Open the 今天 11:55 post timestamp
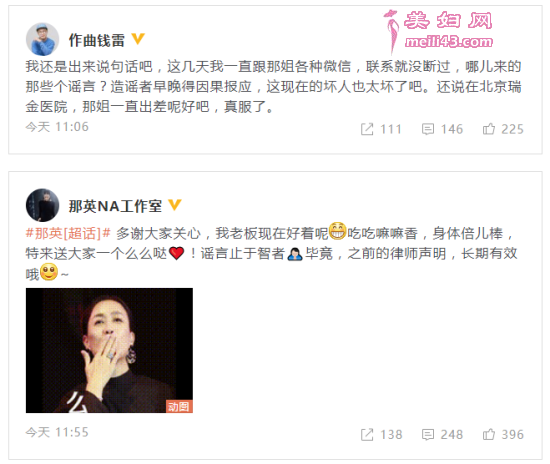The height and width of the screenshot is (464, 550). pos(57,432)
